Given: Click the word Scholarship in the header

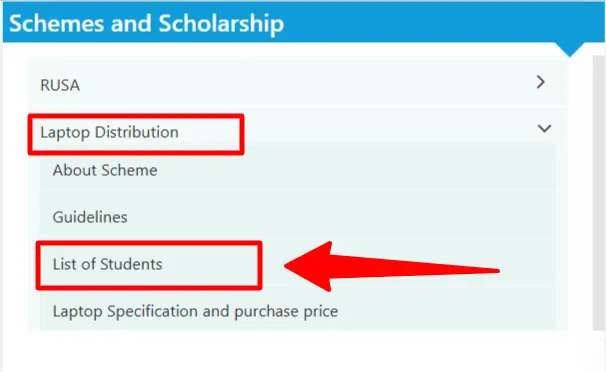Looking at the screenshot, I should point(221,23).
